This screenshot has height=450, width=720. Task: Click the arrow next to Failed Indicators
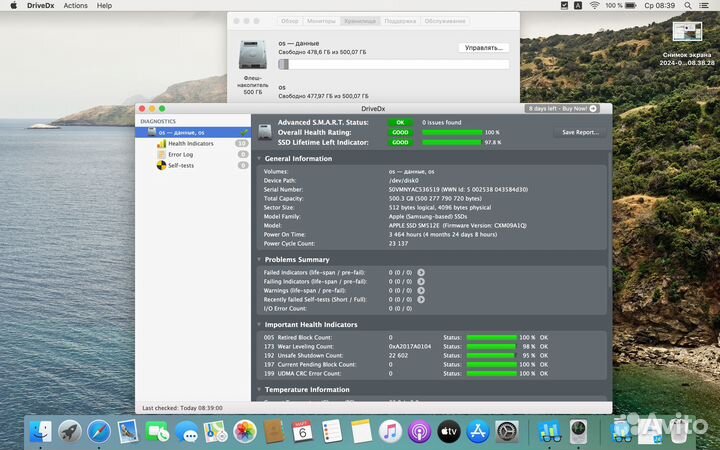(421, 272)
